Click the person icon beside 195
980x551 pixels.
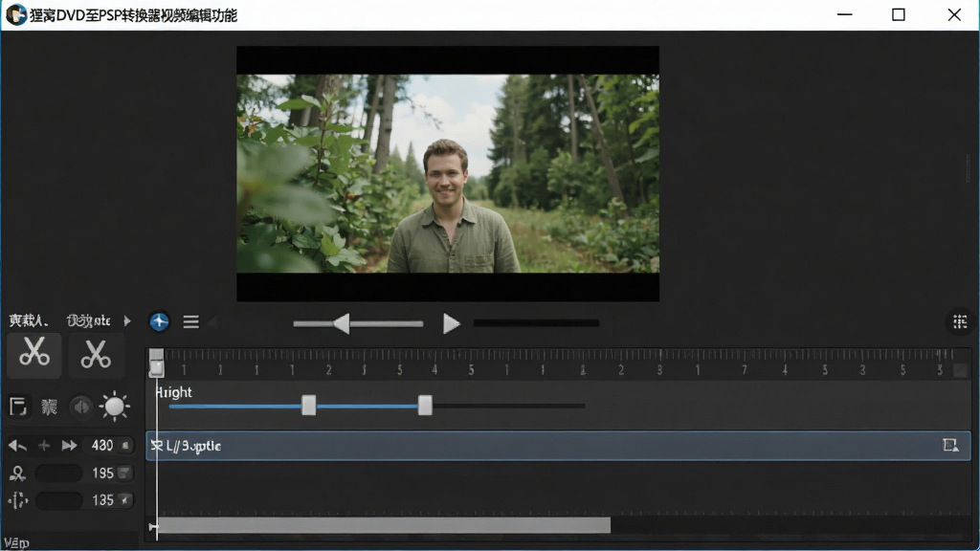click(17, 474)
